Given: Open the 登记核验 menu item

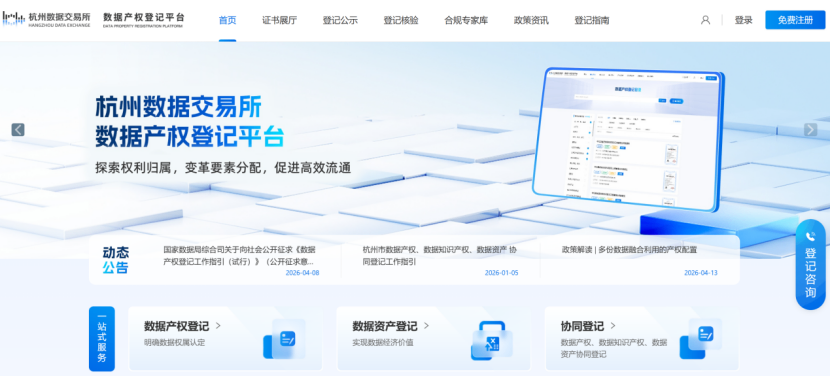Looking at the screenshot, I should (401, 20).
